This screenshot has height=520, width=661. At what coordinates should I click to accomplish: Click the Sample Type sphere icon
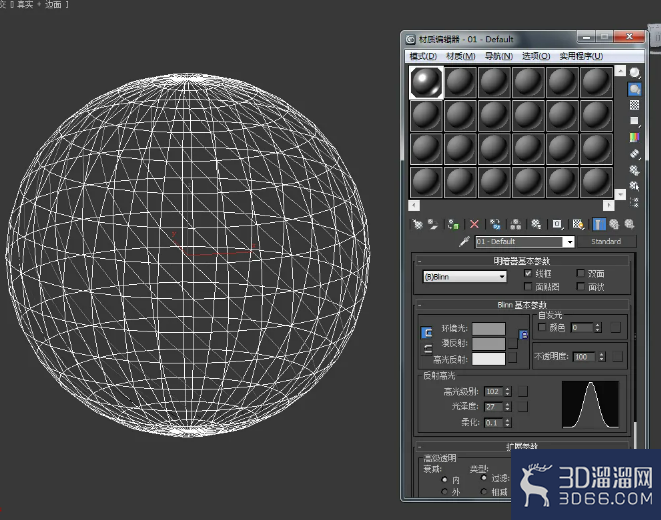click(x=634, y=73)
